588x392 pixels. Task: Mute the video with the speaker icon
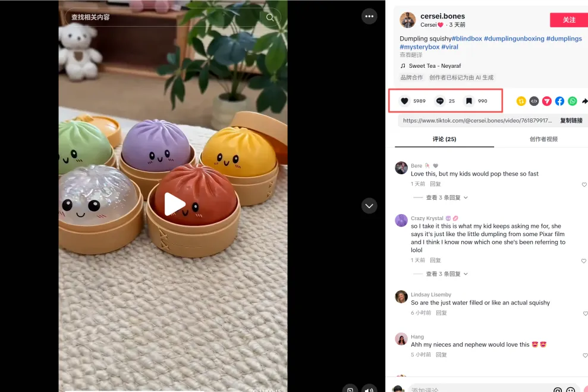[369, 390]
